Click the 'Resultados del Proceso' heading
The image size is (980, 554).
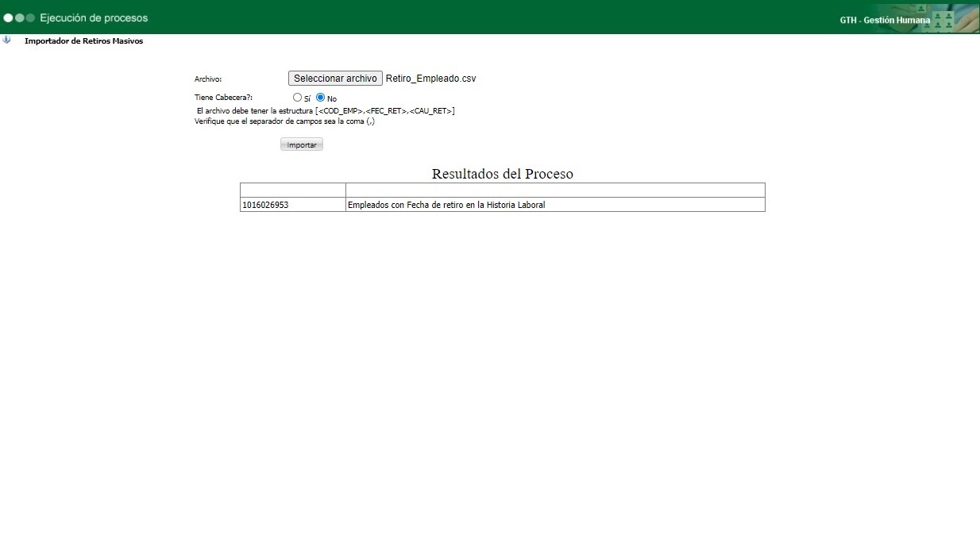click(503, 174)
